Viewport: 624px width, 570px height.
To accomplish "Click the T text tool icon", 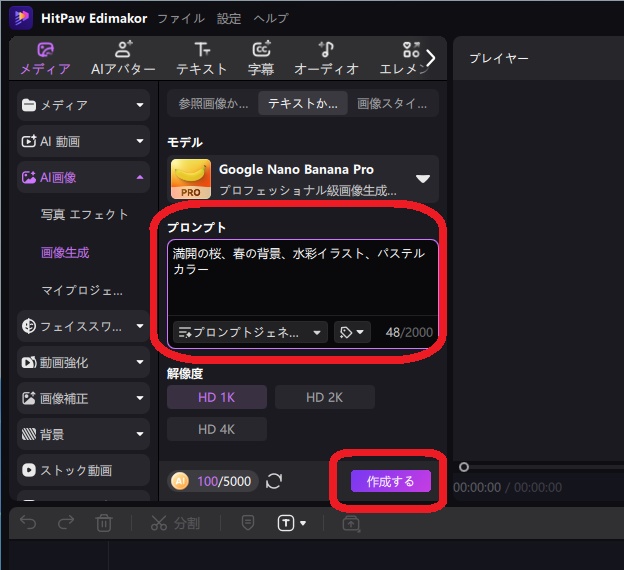I will tap(286, 523).
